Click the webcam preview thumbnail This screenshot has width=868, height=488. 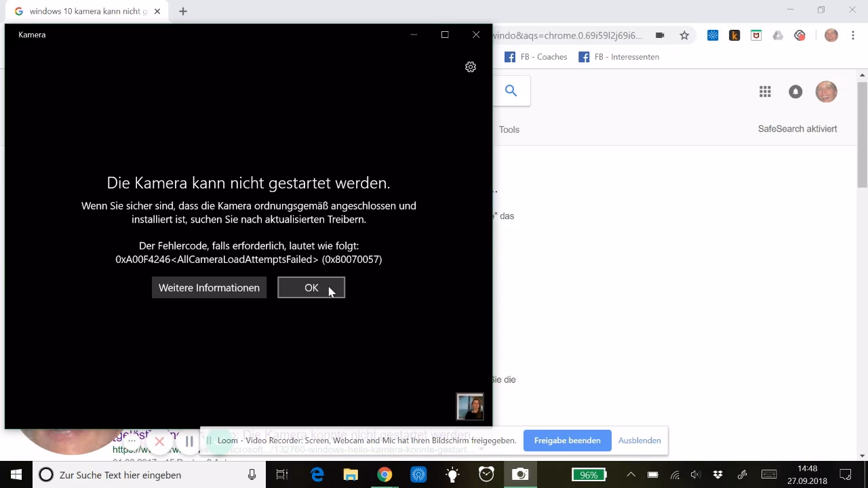[x=470, y=406]
